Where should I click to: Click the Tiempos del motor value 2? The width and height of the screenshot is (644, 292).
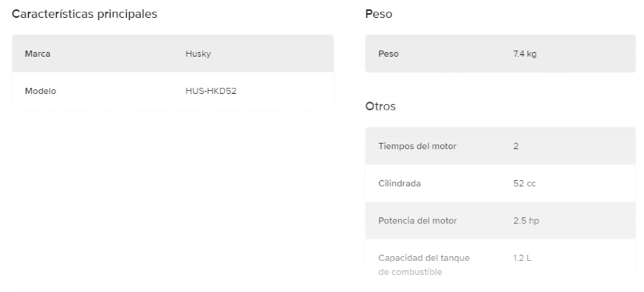pyautogui.click(x=516, y=146)
